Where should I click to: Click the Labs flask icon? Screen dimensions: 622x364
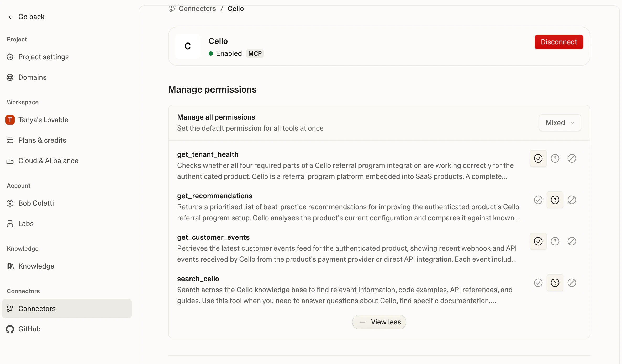coord(10,224)
